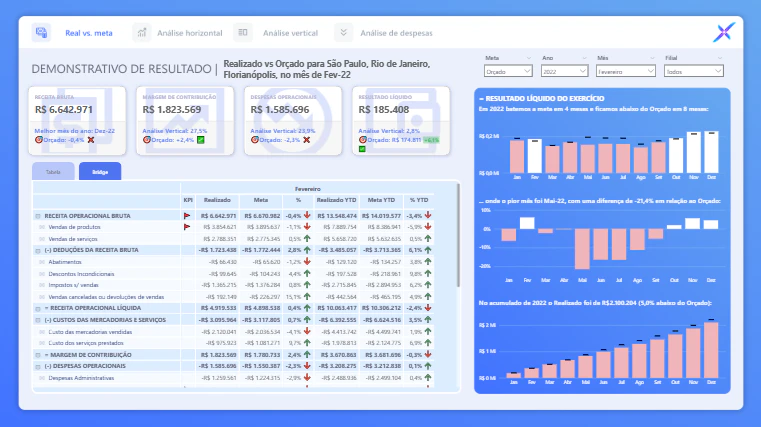This screenshot has height=427, width=761.
Task: Click red X icon in Receita Bruta card
Action: [x=91, y=140]
